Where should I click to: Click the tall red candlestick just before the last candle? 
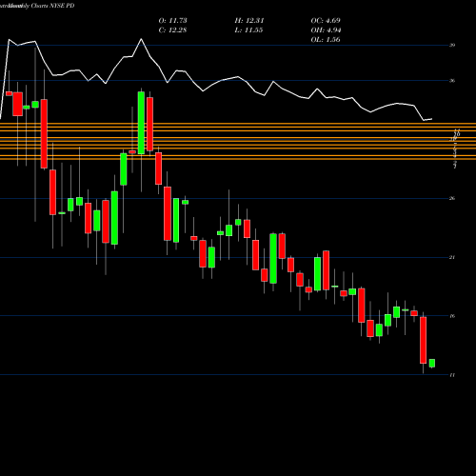click(x=423, y=340)
